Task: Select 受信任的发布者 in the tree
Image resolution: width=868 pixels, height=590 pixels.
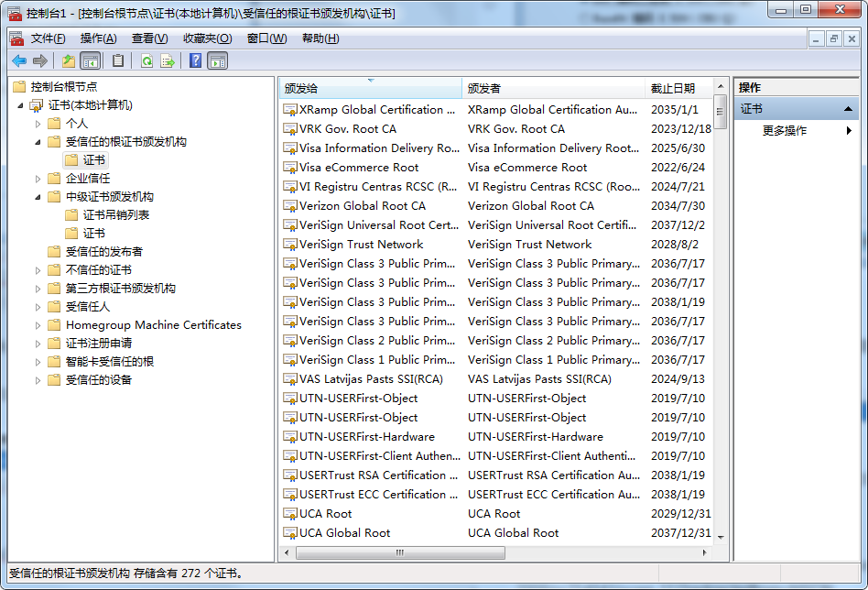Action: point(104,252)
